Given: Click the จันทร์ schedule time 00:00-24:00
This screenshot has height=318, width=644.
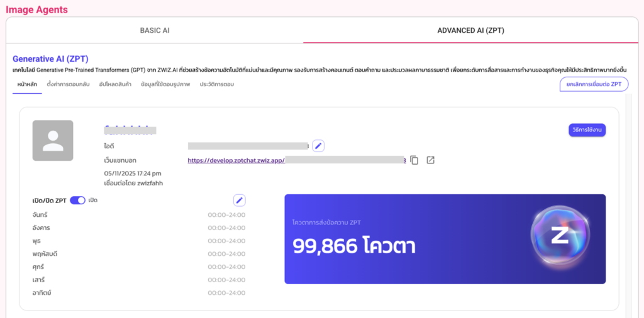Looking at the screenshot, I should tap(226, 215).
